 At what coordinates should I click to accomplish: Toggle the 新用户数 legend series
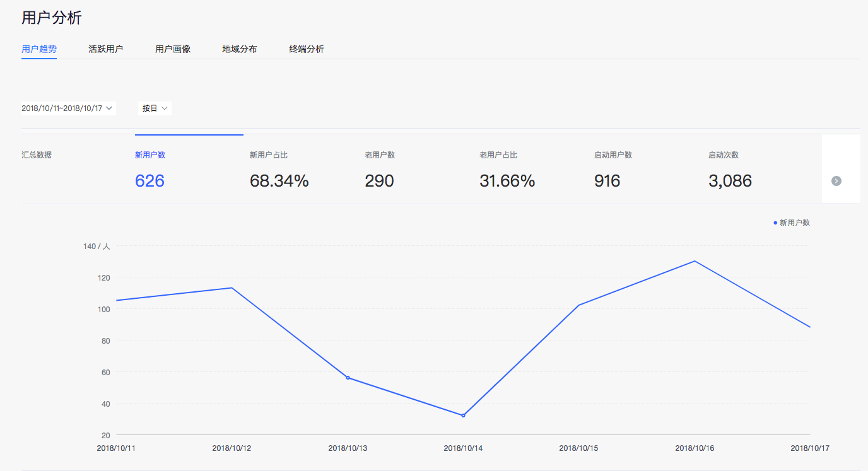click(x=791, y=223)
